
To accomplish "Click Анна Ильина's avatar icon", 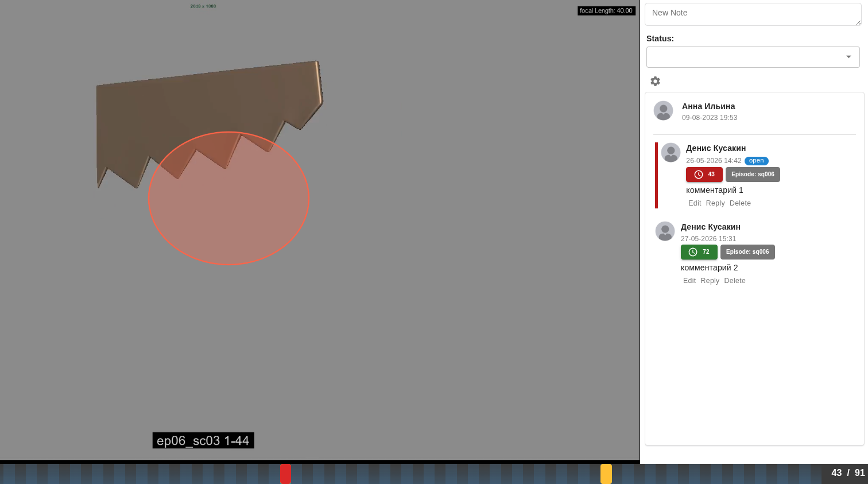I will pos(664,110).
